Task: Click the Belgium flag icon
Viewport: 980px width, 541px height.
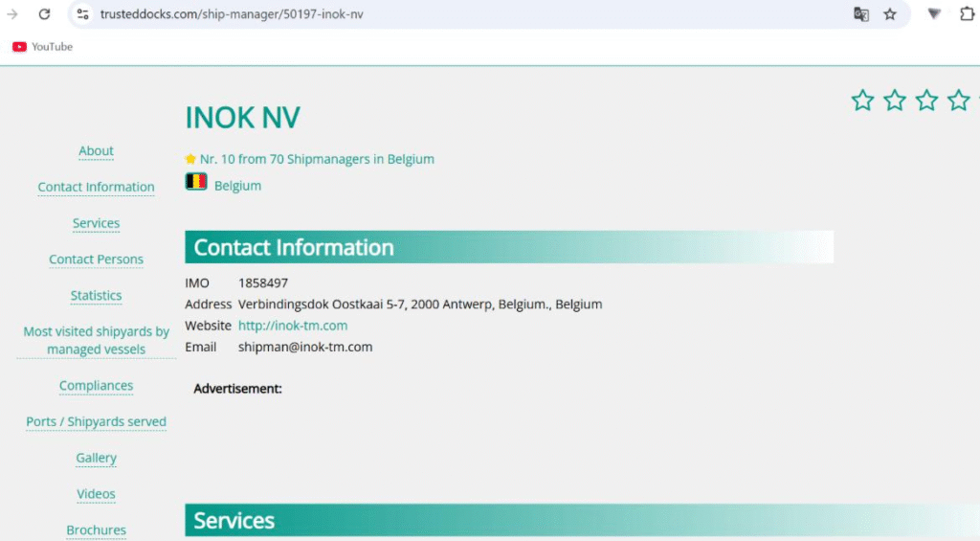Action: (x=196, y=182)
